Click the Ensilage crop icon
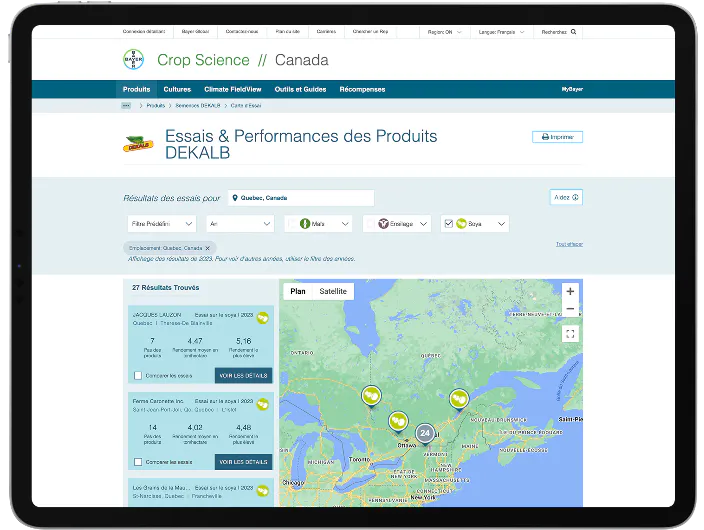This screenshot has height=530, width=704. 383,223
